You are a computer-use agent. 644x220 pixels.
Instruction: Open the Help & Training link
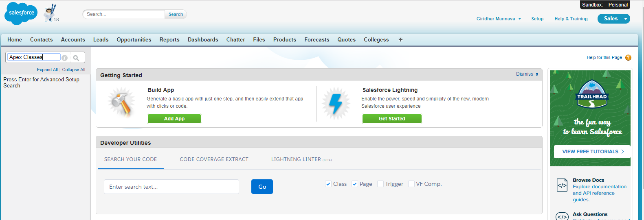coord(571,19)
